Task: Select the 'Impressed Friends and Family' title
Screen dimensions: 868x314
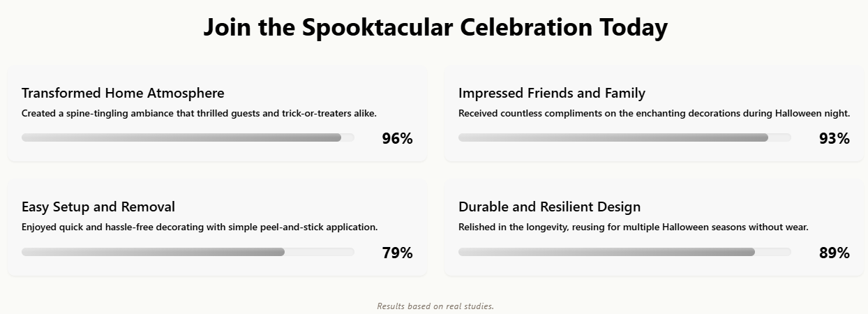Action: [x=552, y=93]
